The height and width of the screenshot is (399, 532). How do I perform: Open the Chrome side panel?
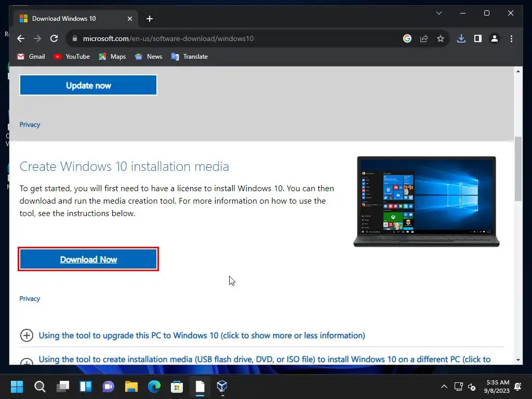click(x=478, y=38)
